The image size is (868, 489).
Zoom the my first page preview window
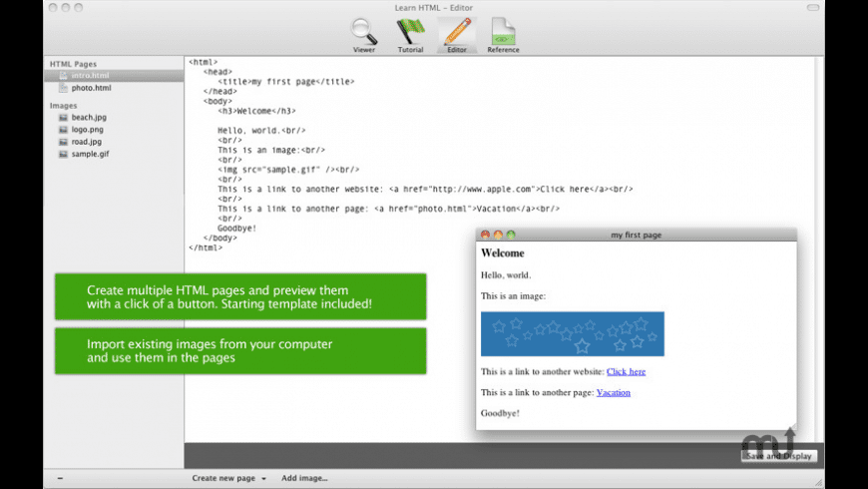(511, 235)
